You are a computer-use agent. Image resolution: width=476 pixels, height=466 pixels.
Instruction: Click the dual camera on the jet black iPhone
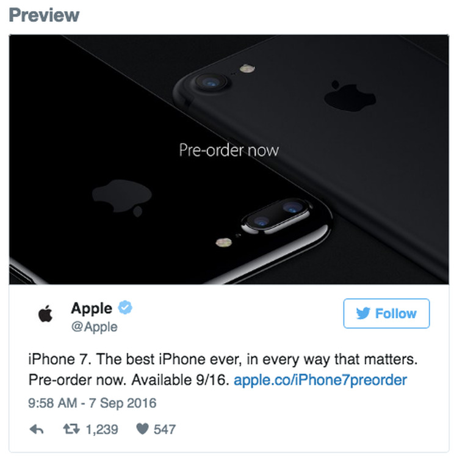(276, 216)
